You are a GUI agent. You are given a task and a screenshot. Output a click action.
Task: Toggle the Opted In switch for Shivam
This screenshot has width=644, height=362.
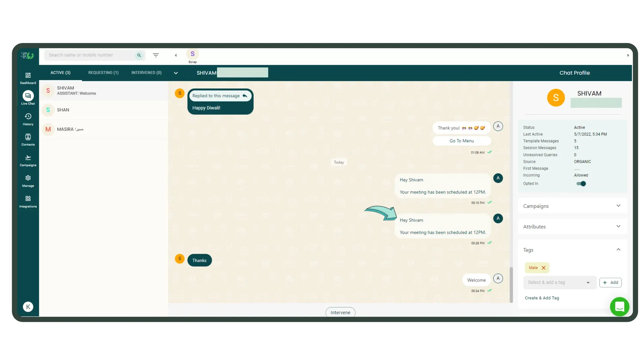[582, 183]
